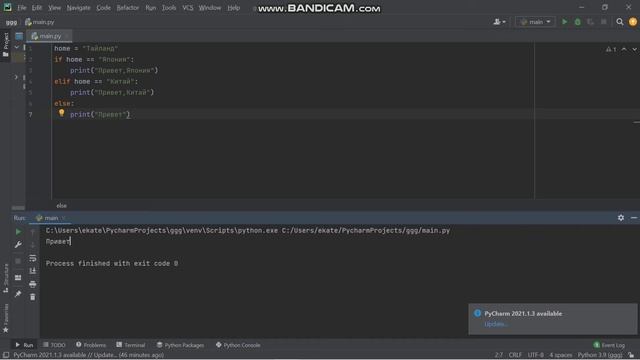Hide the Run panel with the minus icon

(633, 218)
